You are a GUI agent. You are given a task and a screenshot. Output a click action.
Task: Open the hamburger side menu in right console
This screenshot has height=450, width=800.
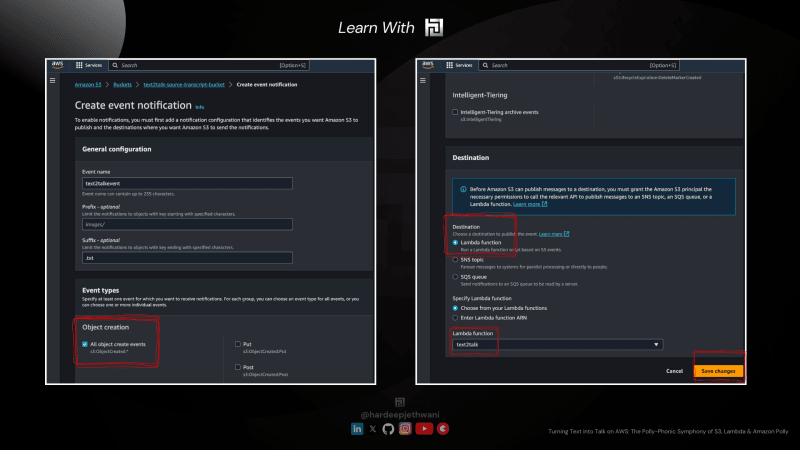pyautogui.click(x=423, y=81)
